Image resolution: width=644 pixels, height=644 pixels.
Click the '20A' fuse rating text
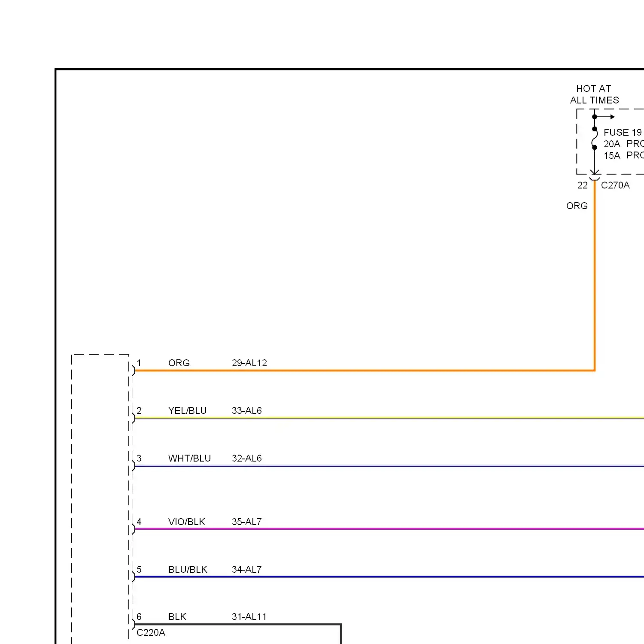[x=612, y=144]
